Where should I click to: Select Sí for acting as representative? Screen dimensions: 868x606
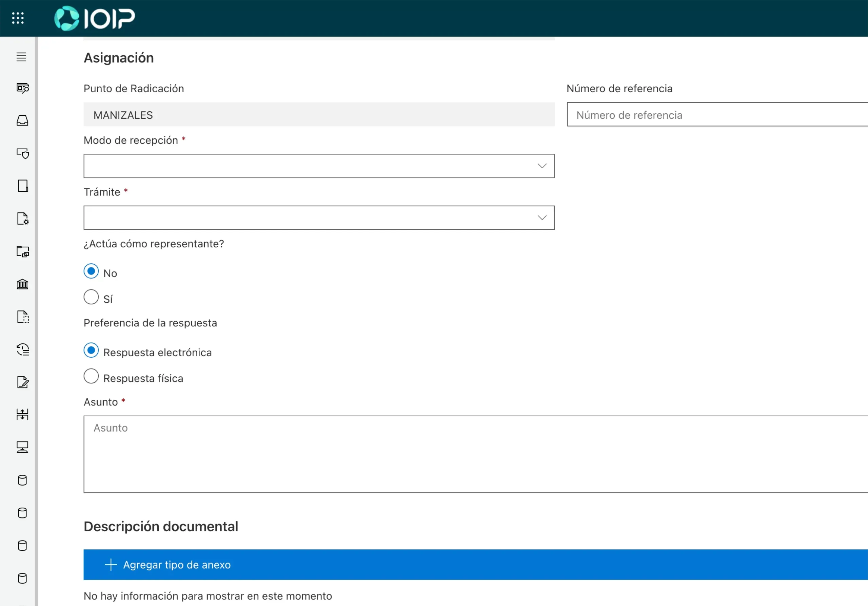[91, 297]
